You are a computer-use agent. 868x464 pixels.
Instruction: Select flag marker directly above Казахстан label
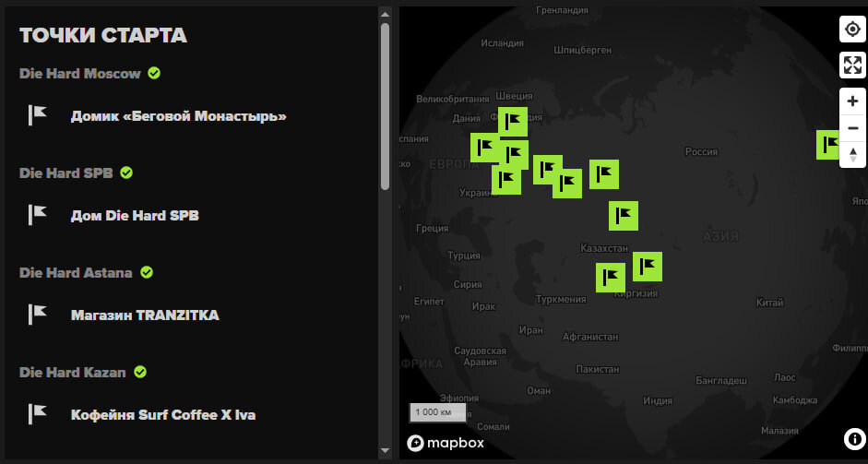tap(624, 215)
